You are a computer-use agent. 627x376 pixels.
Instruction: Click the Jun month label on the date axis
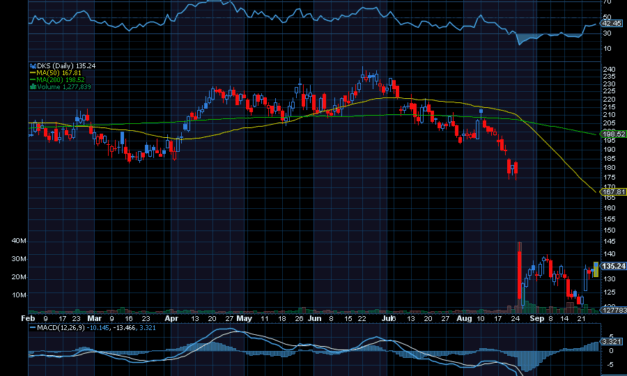point(315,318)
